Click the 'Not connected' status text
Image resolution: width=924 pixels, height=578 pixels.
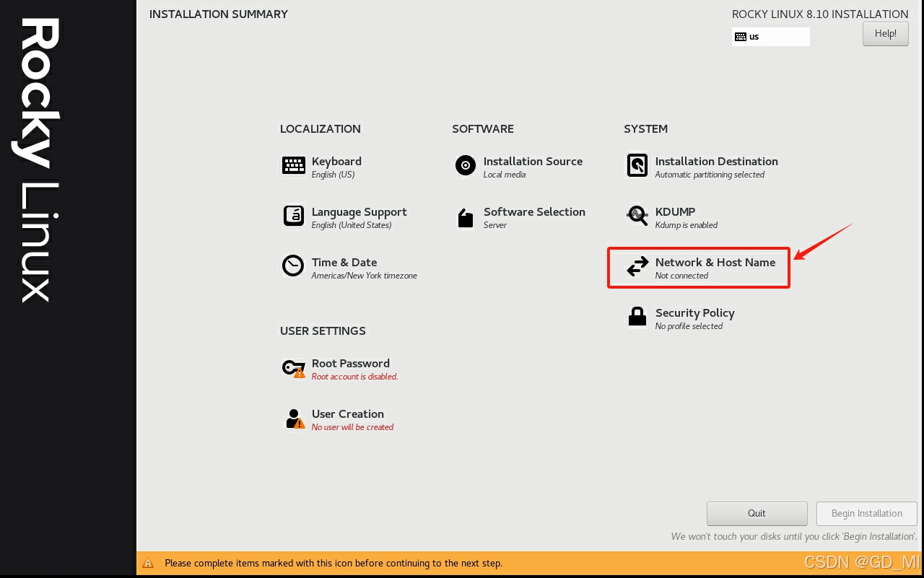click(x=681, y=276)
